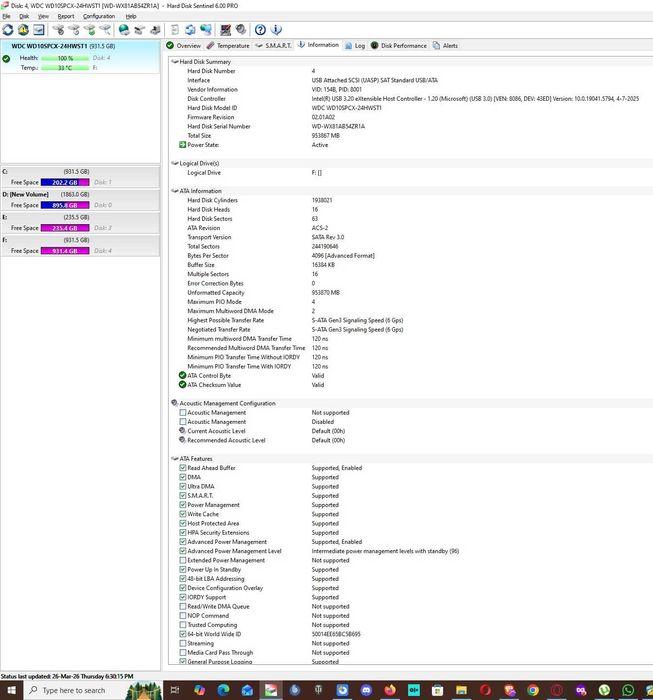The width and height of the screenshot is (653, 700).
Task: Toggle the Ultra DMA checkbox
Action: pos(183,486)
